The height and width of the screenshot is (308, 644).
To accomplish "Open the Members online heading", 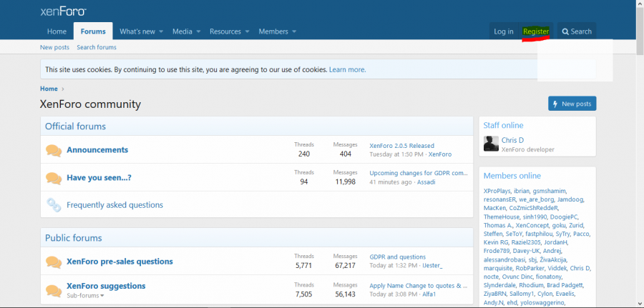I will 512,176.
